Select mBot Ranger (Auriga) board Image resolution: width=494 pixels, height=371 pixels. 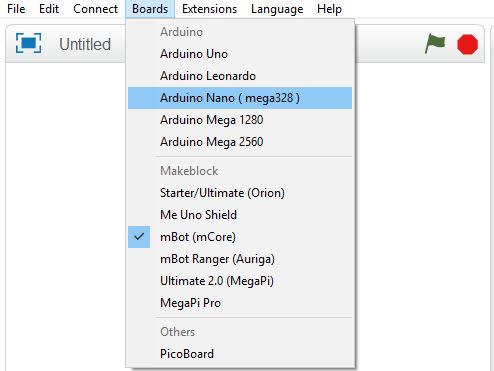240,259
